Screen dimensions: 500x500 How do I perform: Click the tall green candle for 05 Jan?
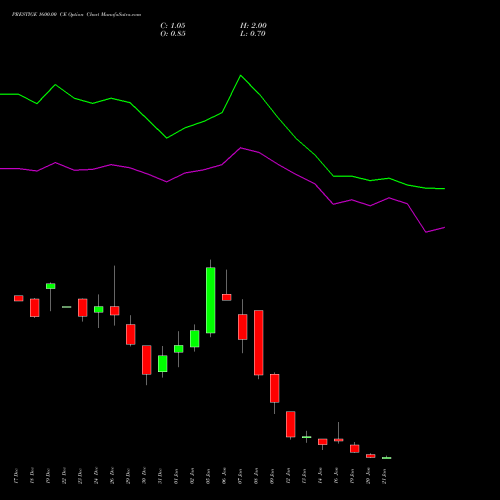tap(211, 300)
